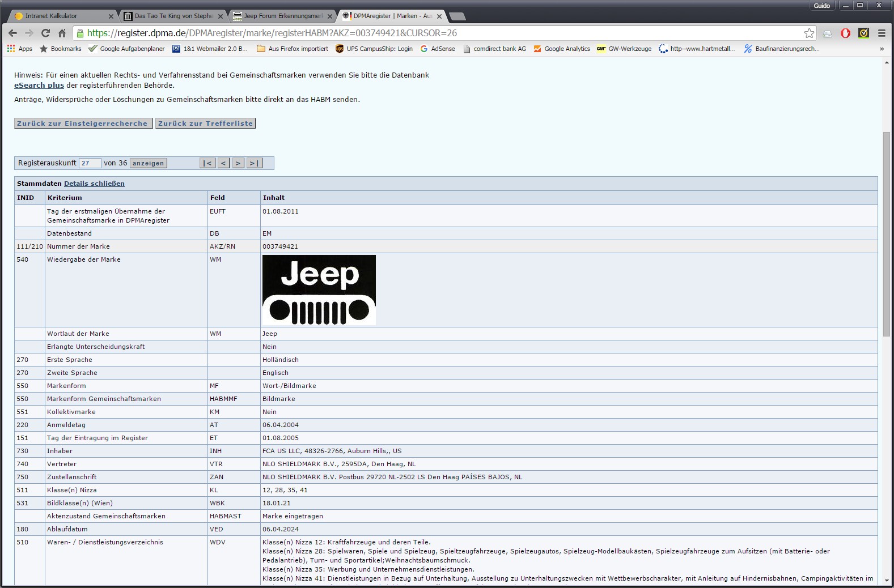Go to next register record
The image size is (894, 588).
[x=238, y=163]
